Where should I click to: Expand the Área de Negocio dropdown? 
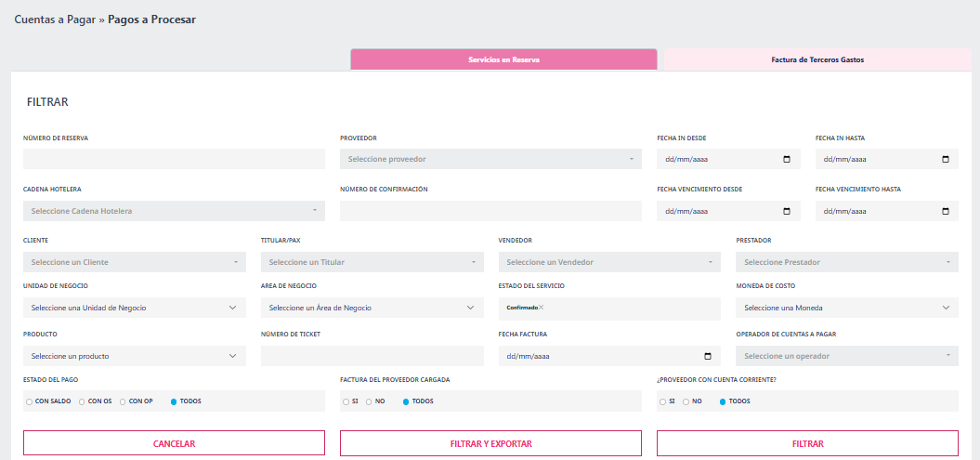coord(372,308)
